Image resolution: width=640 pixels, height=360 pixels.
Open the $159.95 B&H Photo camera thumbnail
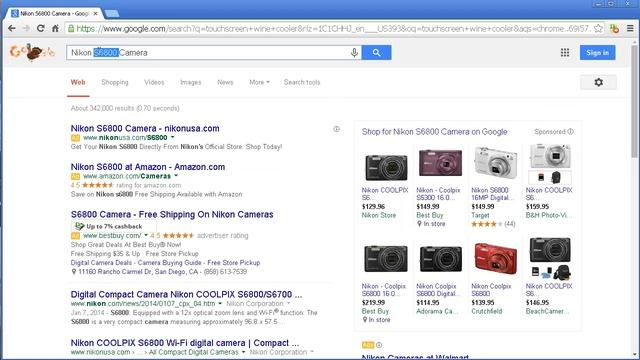click(549, 163)
